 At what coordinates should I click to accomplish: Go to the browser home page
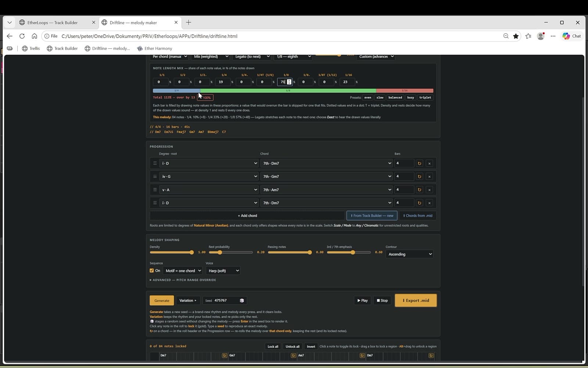point(34,36)
